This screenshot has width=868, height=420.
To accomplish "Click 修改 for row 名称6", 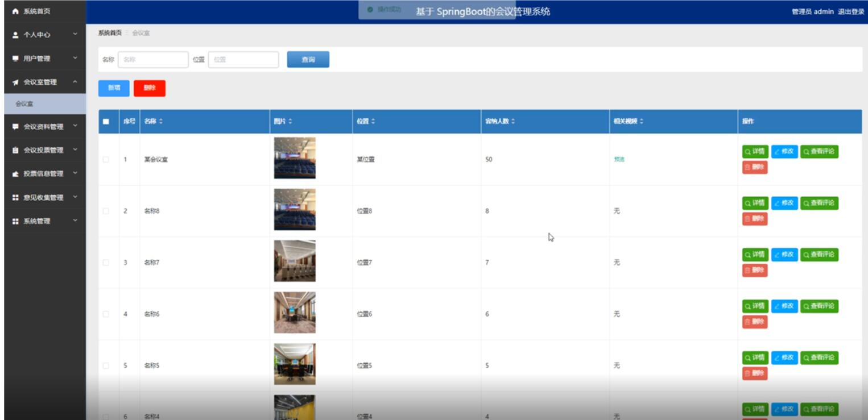I will [x=784, y=306].
